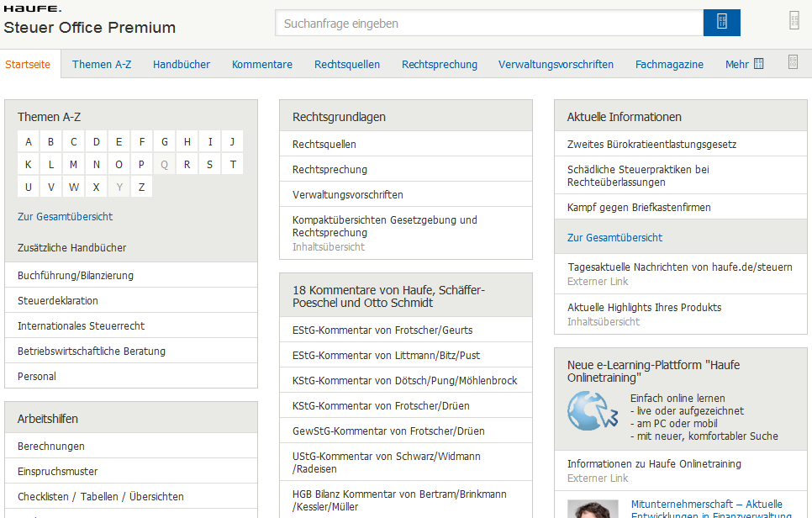Open Zweites Bürokratieentlastungsgesetz news item

tap(681, 144)
